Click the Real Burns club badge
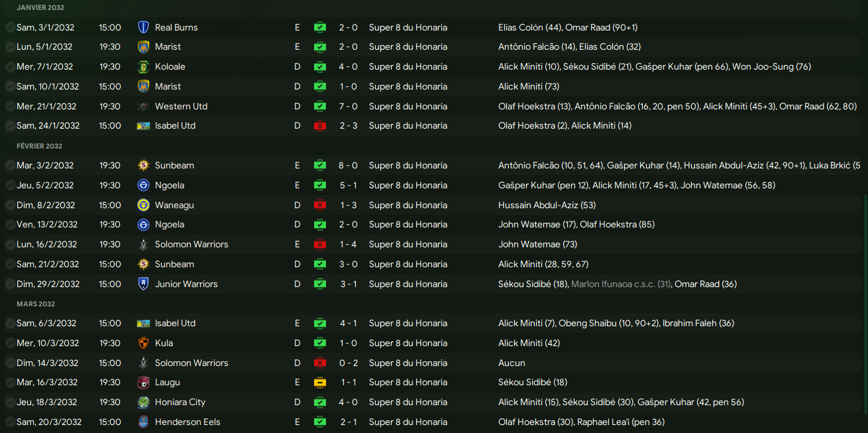This screenshot has height=433, width=868. tap(143, 27)
